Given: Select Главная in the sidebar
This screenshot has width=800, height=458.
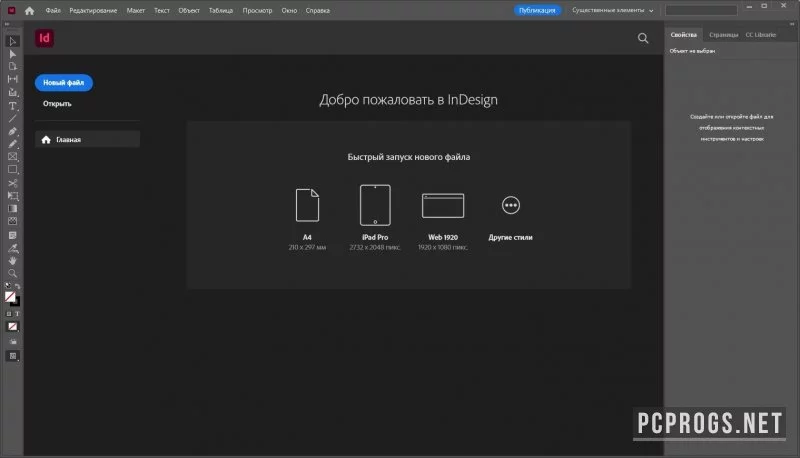Looking at the screenshot, I should (87, 139).
